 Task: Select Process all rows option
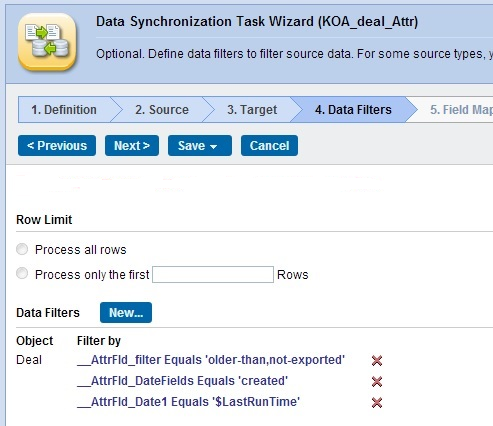coord(22,249)
